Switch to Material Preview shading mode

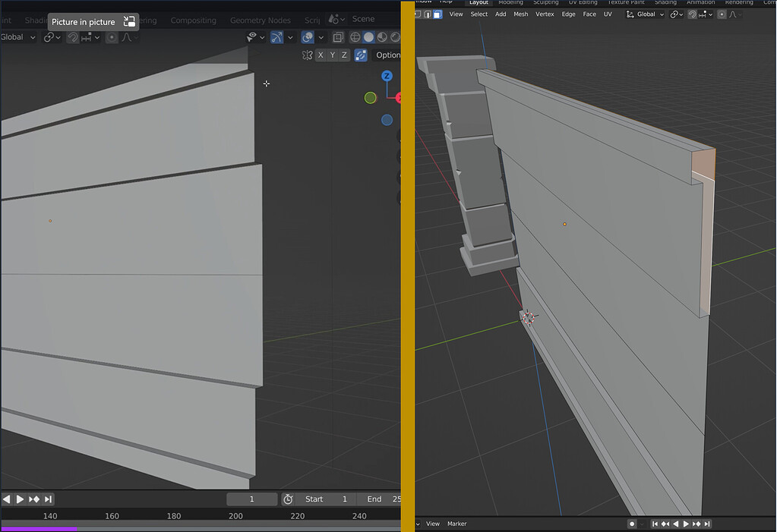pyautogui.click(x=381, y=36)
